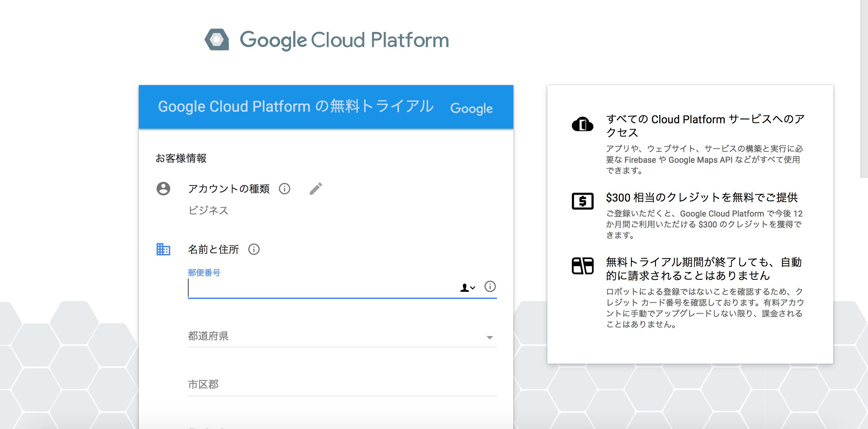The width and height of the screenshot is (868, 429).
Task: Show info icon at end of postal code field
Action: pos(490,286)
